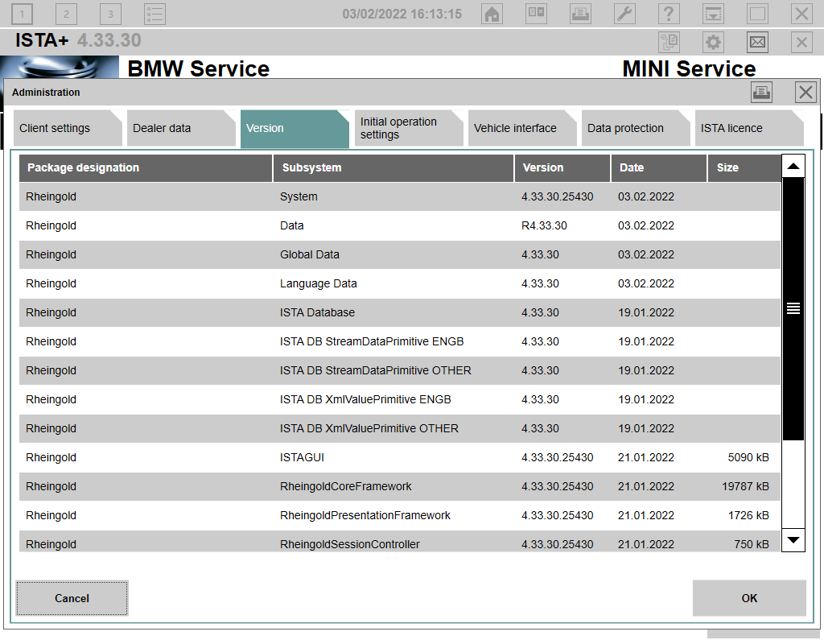Click the Cancel button

click(72, 598)
